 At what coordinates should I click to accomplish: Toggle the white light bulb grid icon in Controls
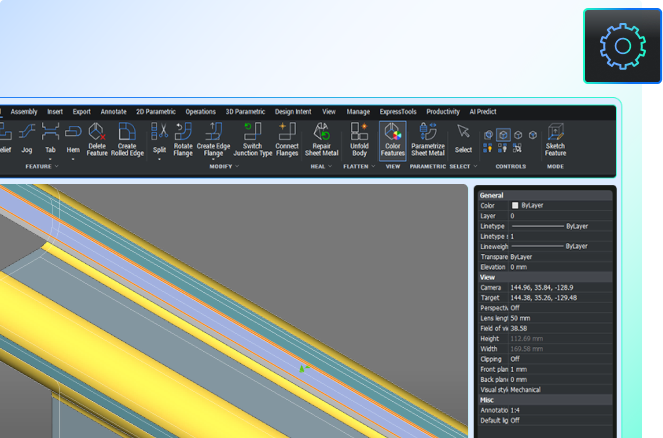pyautogui.click(x=502, y=148)
